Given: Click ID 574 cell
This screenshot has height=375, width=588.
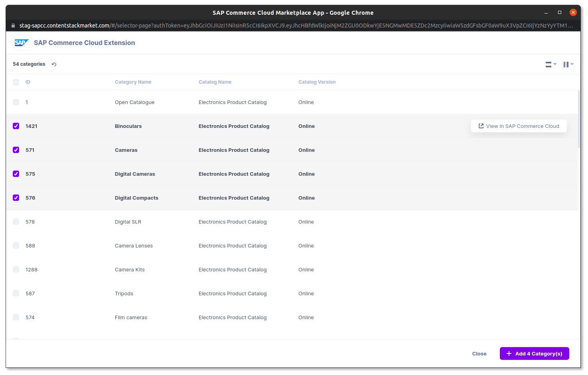Looking at the screenshot, I should point(30,317).
